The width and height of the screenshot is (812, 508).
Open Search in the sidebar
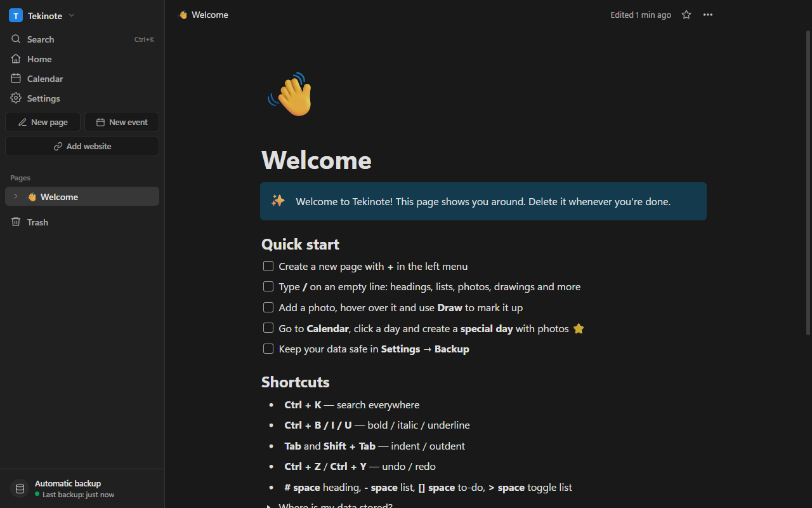pos(82,39)
